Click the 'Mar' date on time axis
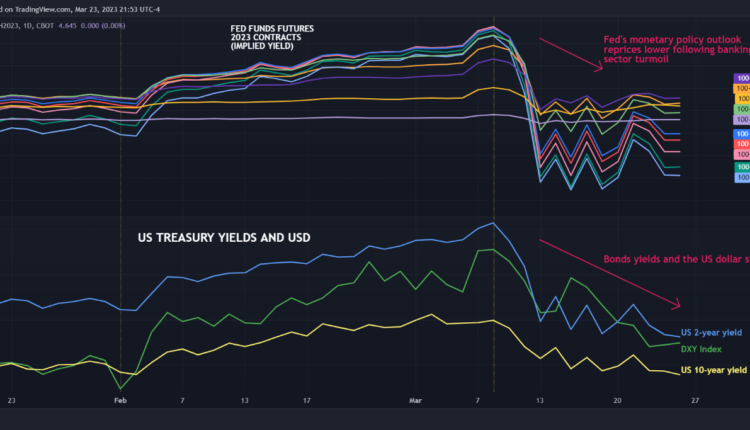 tap(417, 400)
